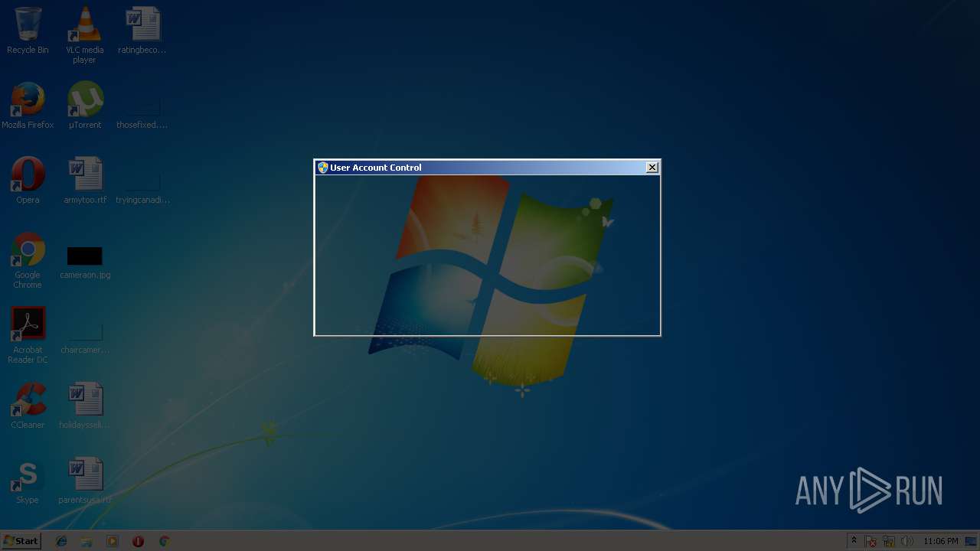980x551 pixels.
Task: Open Chrome from the taskbar
Action: (164, 541)
